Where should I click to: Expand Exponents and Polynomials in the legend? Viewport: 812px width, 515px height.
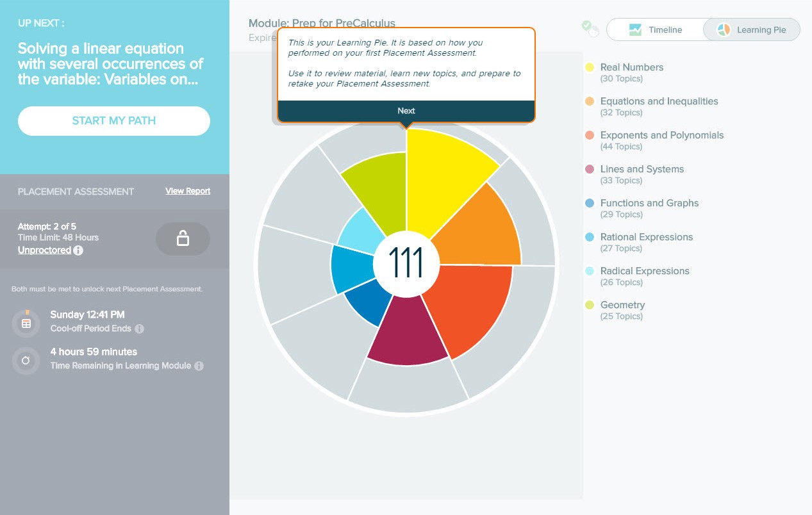661,135
